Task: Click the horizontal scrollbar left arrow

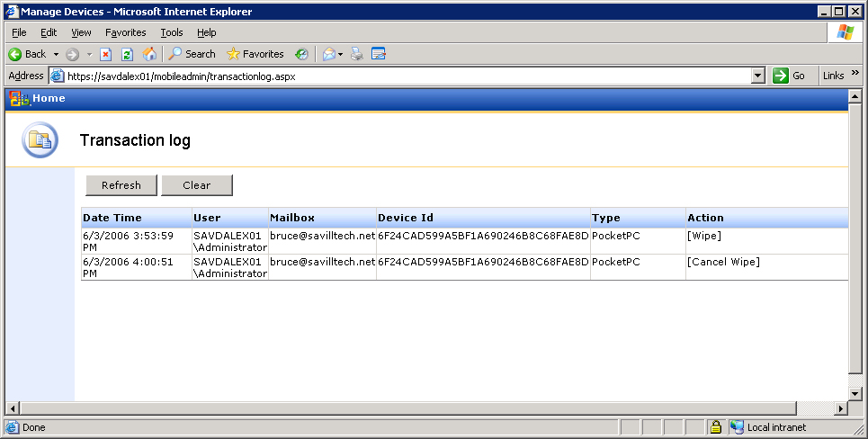Action: [13, 408]
